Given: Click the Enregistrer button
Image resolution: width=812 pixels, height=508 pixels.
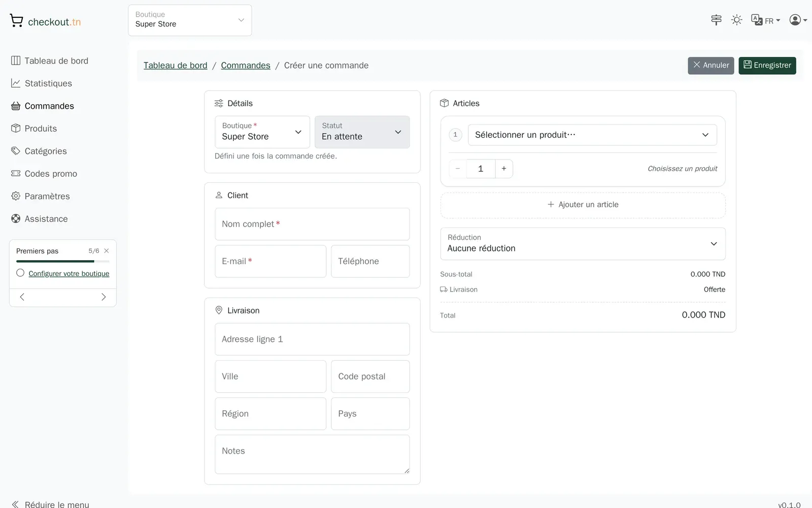Looking at the screenshot, I should pyautogui.click(x=767, y=66).
